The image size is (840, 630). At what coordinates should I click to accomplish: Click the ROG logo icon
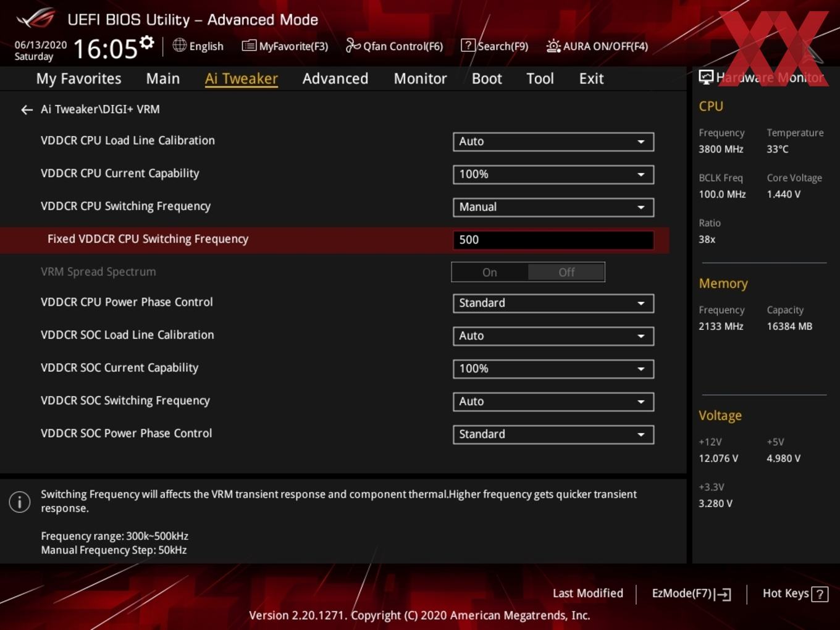pyautogui.click(x=35, y=19)
